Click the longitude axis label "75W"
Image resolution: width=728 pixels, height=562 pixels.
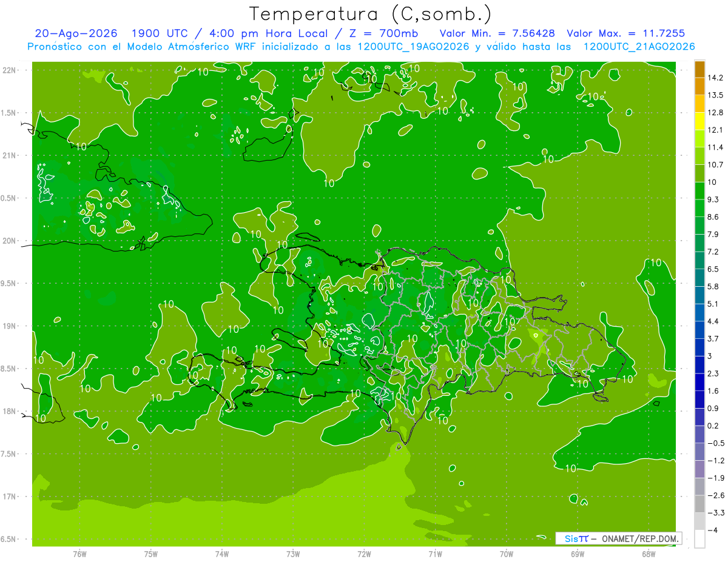click(x=151, y=554)
